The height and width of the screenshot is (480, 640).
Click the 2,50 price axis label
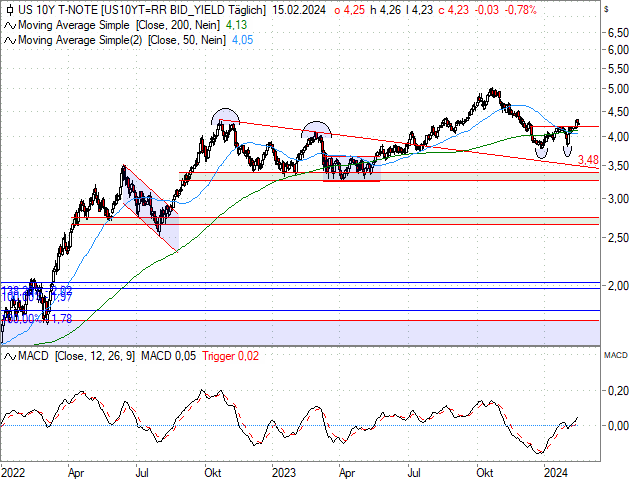point(618,238)
